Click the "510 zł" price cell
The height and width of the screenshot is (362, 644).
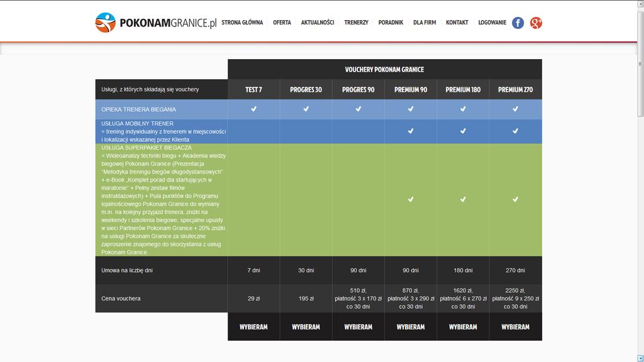click(358, 299)
